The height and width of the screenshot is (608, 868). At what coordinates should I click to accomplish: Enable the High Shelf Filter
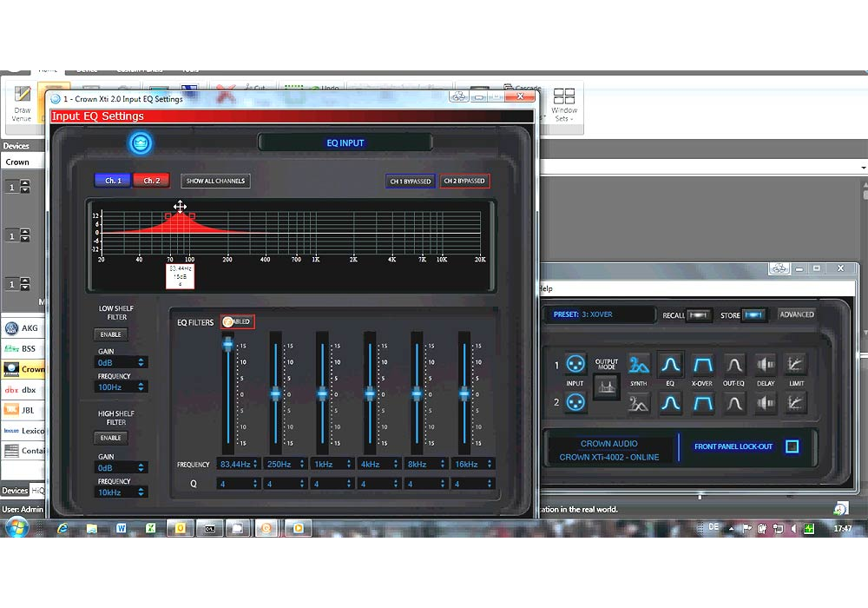coord(111,438)
